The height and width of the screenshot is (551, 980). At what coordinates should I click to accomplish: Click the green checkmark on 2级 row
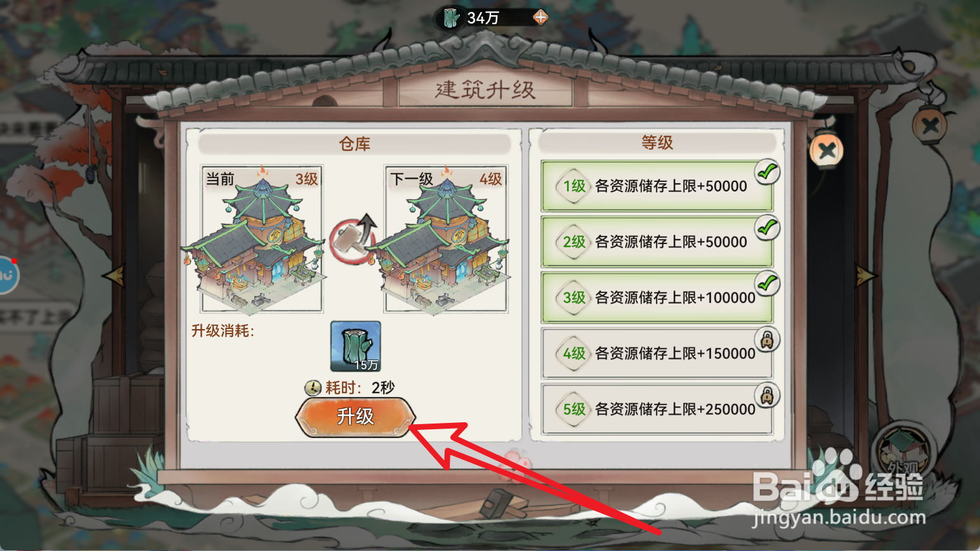coord(768,228)
